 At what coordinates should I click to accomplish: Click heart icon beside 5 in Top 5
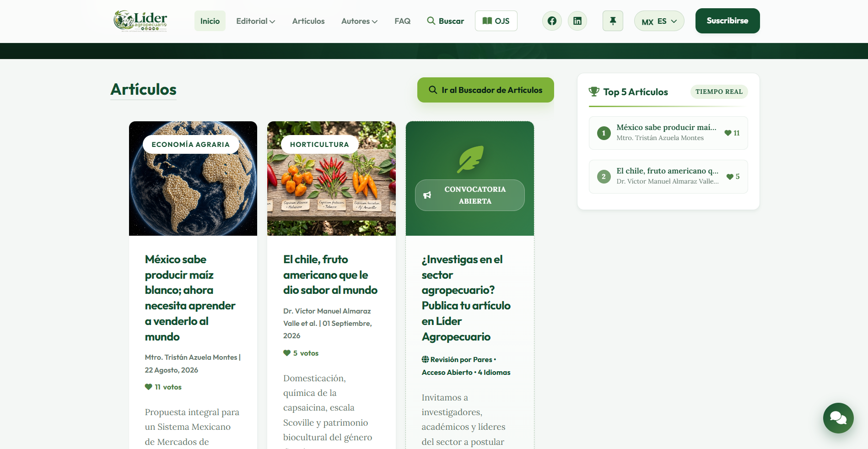click(730, 177)
